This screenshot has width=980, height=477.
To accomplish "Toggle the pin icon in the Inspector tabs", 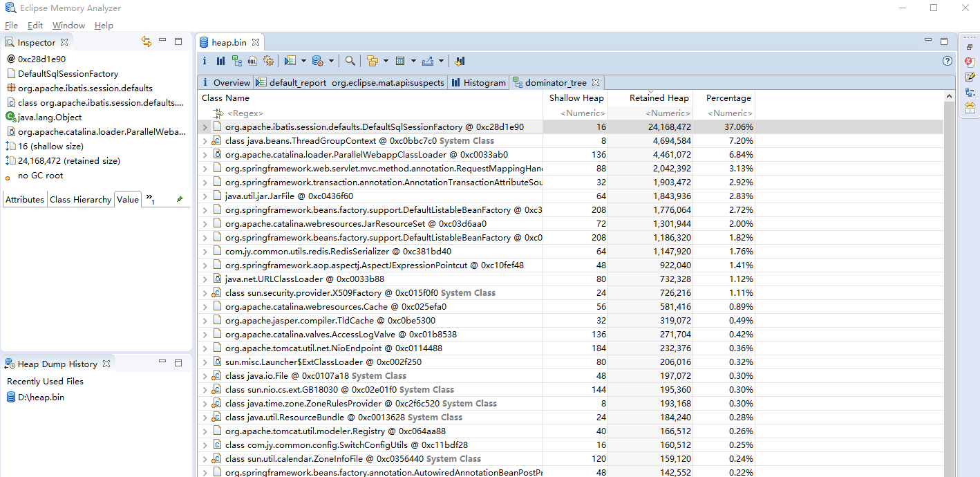I will pyautogui.click(x=180, y=199).
